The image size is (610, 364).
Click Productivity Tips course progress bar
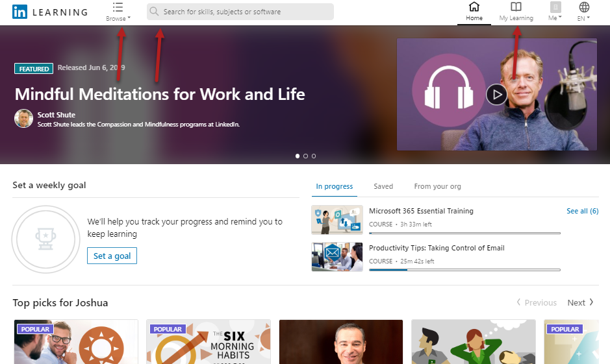[x=464, y=269]
